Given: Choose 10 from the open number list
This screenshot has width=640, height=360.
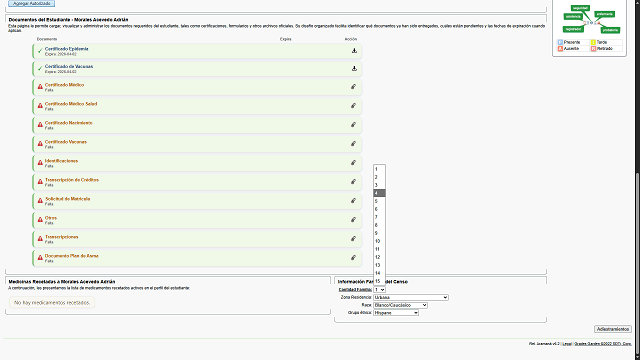Looking at the screenshot, I should [379, 241].
